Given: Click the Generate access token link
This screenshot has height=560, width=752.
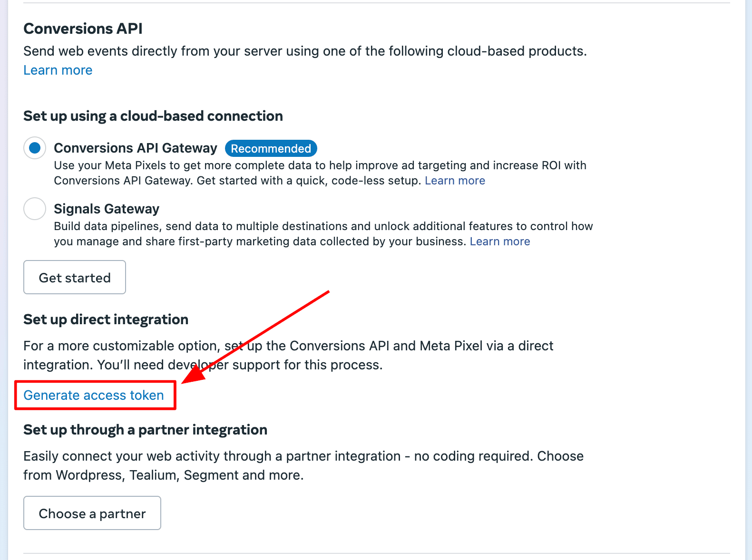Looking at the screenshot, I should pos(94,395).
